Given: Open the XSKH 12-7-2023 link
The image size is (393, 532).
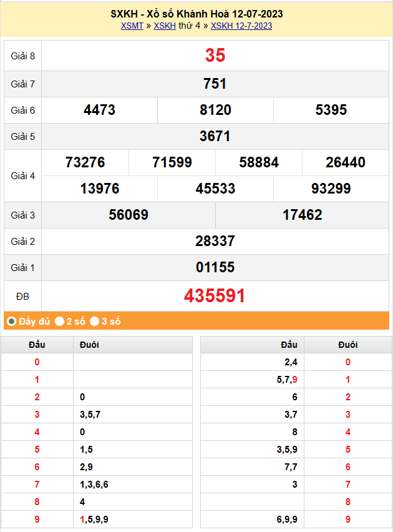Looking at the screenshot, I should 241,26.
